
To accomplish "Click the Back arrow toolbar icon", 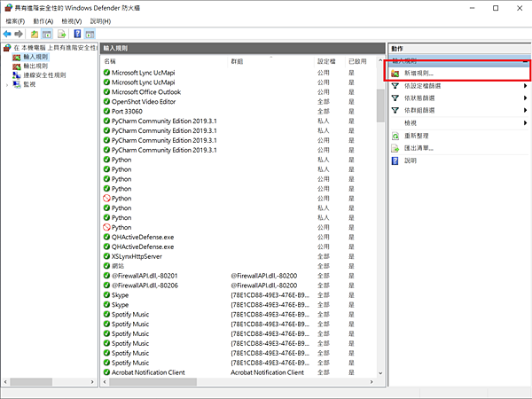I will [x=7, y=34].
